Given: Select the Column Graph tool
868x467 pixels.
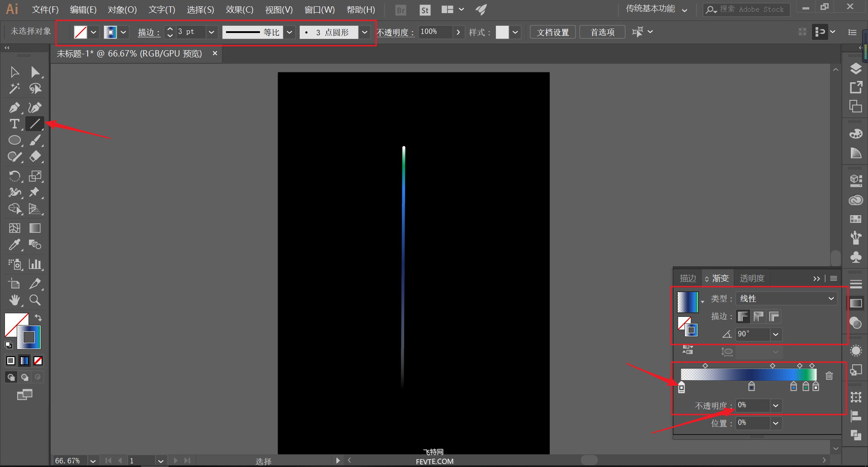Looking at the screenshot, I should [35, 264].
